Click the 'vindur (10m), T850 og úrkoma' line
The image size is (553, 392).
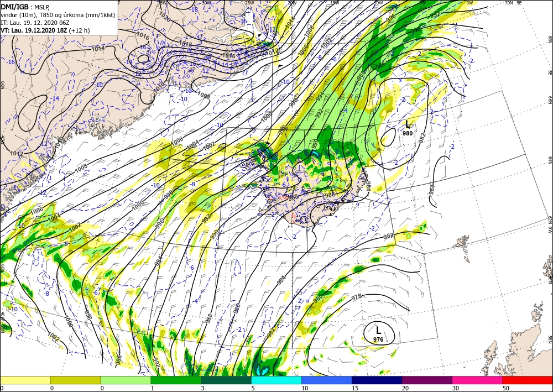(x=58, y=15)
